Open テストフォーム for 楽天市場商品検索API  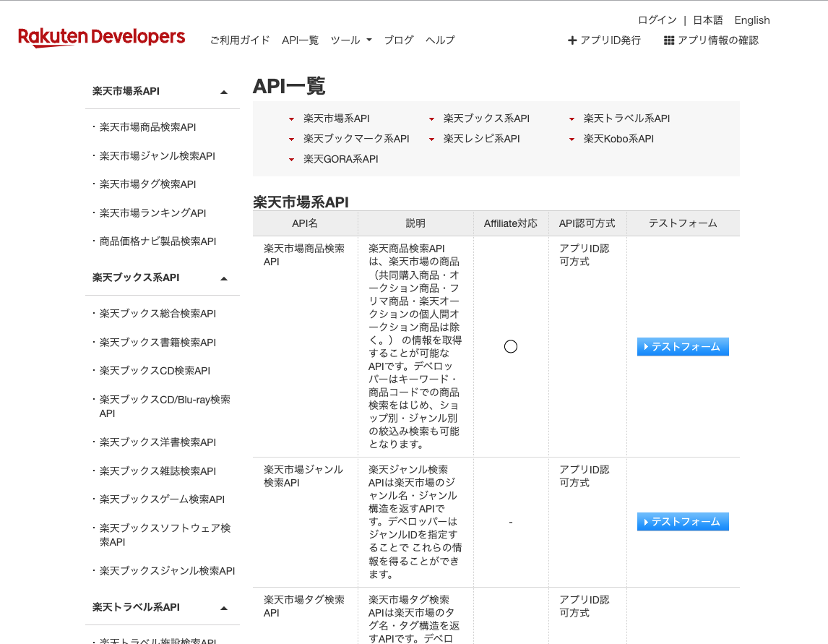pyautogui.click(x=683, y=346)
